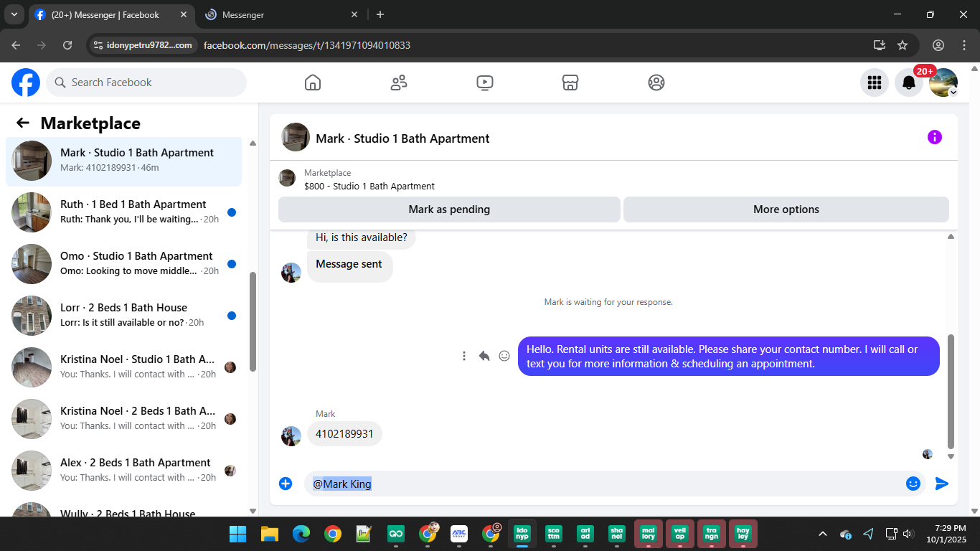Image resolution: width=980 pixels, height=551 pixels.
Task: Click the chat message scrollbar thumb
Action: coord(951,391)
